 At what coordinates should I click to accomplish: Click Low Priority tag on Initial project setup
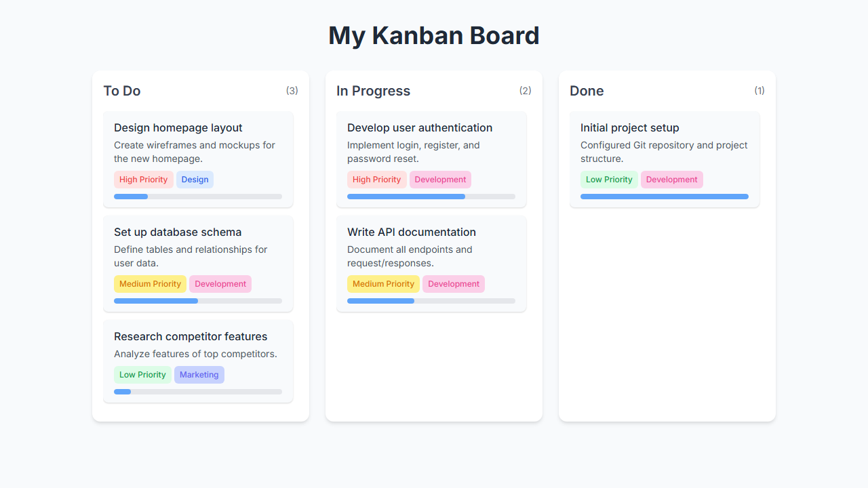click(x=609, y=180)
